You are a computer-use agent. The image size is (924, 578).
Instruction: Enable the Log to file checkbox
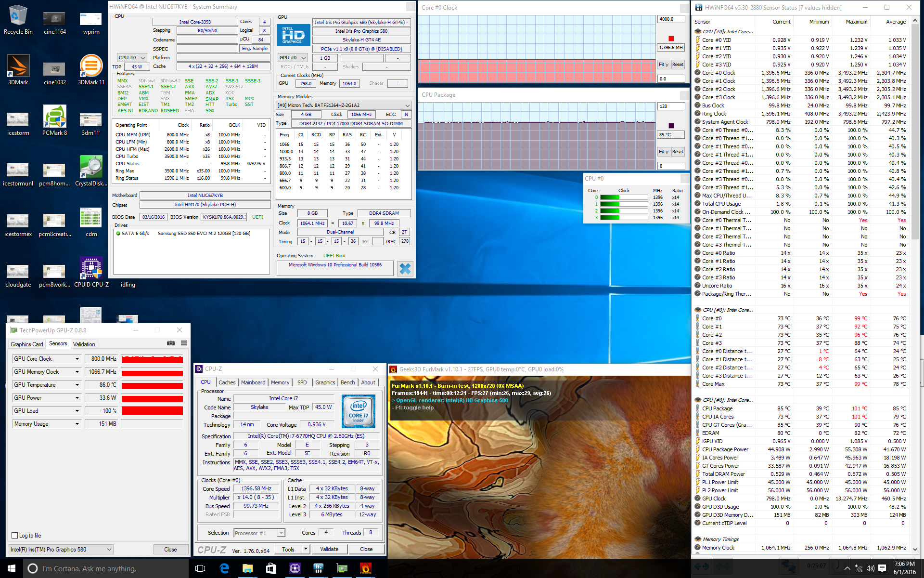click(x=15, y=536)
